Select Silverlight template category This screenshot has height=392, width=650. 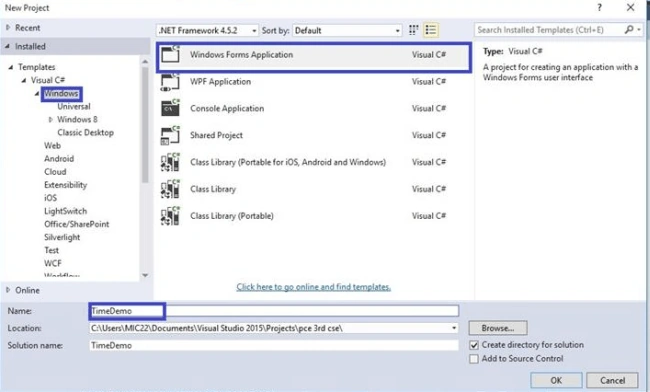pyautogui.click(x=62, y=237)
